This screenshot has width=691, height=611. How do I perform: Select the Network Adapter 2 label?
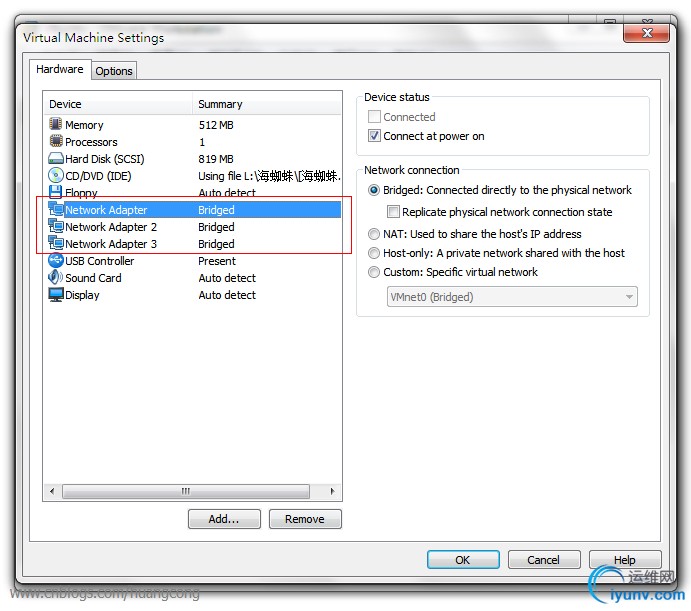111,227
